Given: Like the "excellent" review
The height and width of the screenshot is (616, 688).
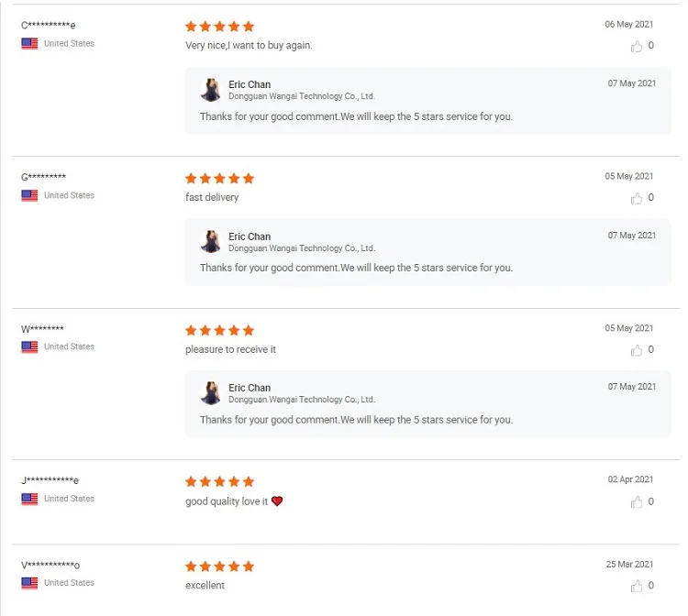Looking at the screenshot, I should coord(637,586).
